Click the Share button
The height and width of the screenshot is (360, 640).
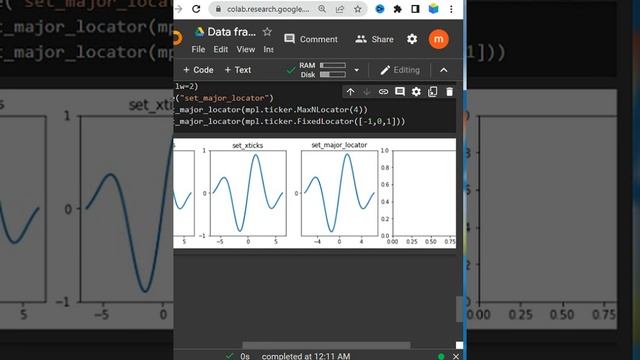click(x=374, y=39)
